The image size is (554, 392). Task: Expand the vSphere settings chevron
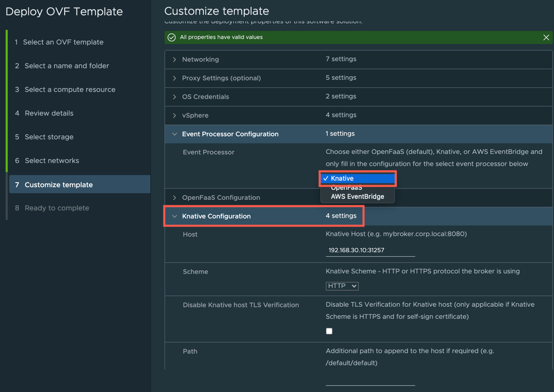(x=175, y=116)
